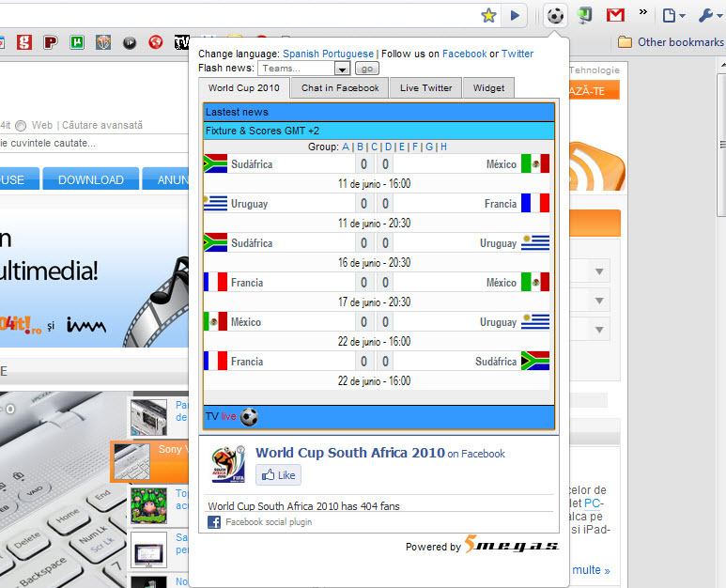
Task: Expand the TV live section
Action: [x=378, y=417]
